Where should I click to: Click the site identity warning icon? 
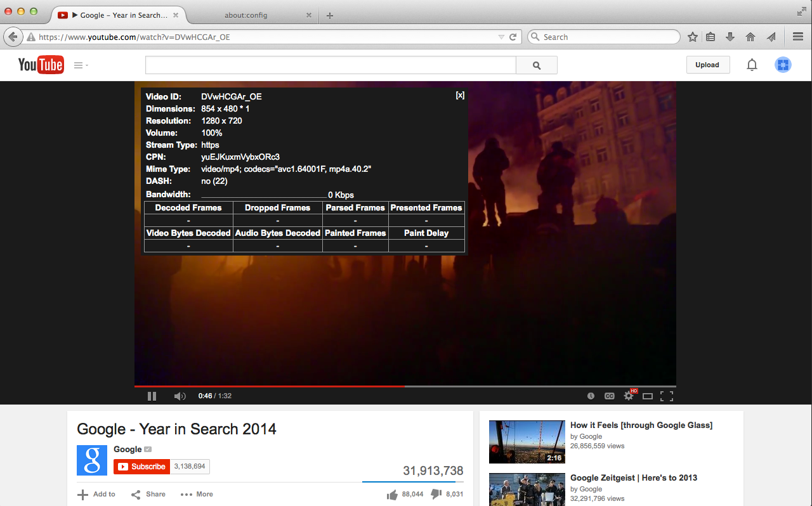click(30, 37)
